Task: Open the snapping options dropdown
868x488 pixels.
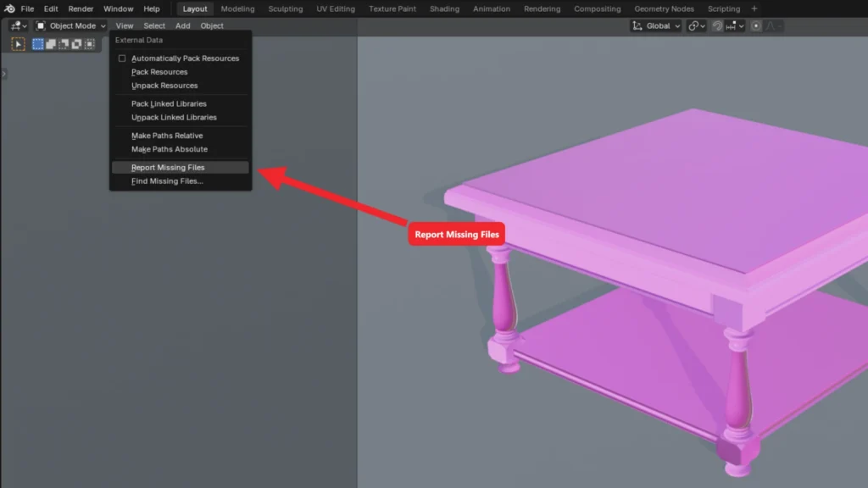Action: pyautogui.click(x=735, y=26)
